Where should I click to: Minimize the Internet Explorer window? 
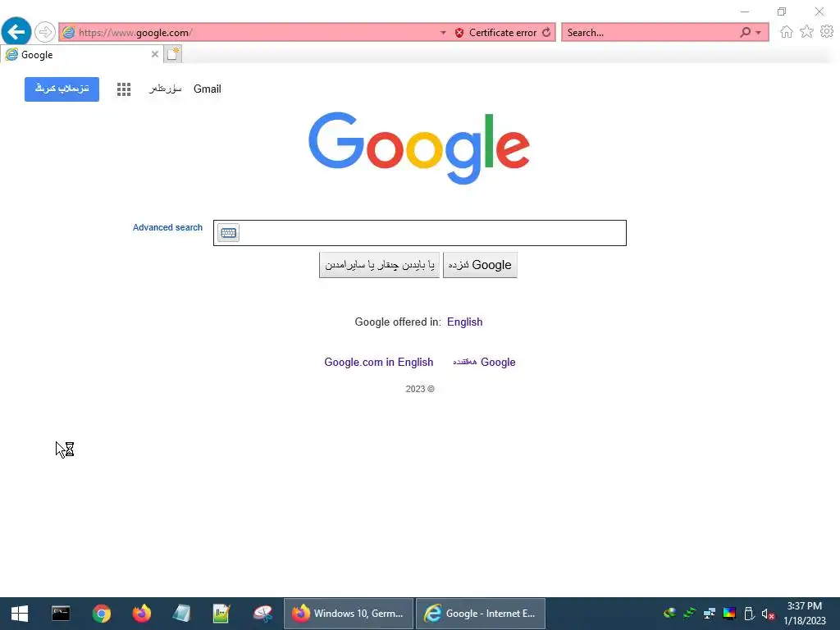click(x=745, y=11)
